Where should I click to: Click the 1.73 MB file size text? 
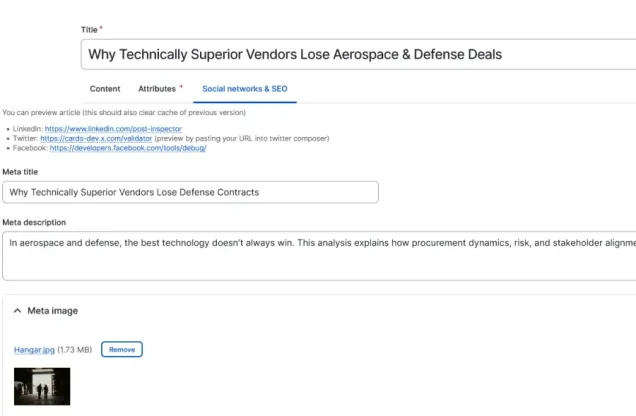(76, 350)
